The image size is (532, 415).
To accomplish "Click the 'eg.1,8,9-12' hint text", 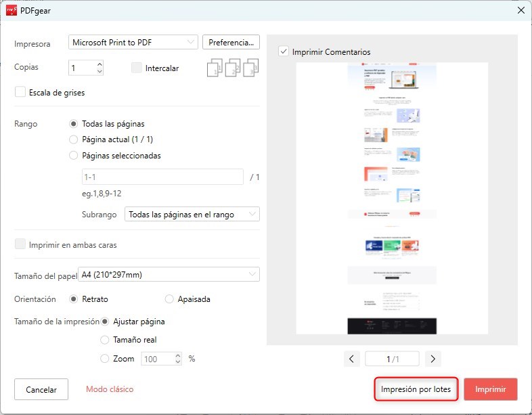I will tap(102, 194).
